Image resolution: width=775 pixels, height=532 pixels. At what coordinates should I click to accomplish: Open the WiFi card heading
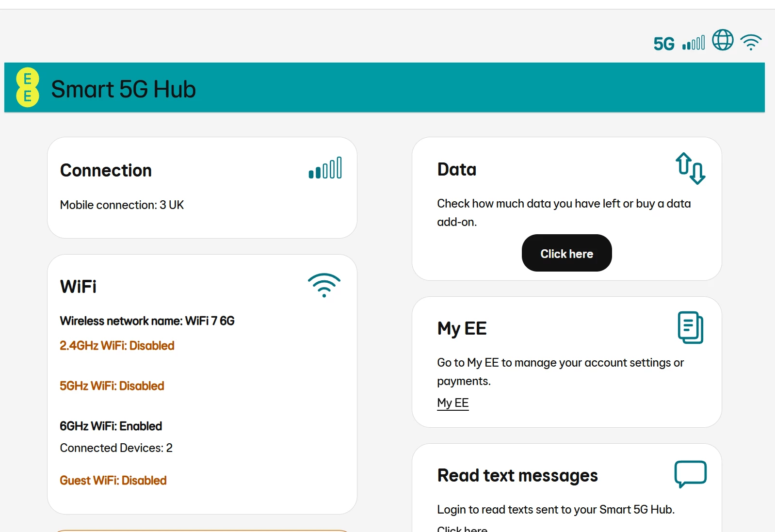[78, 287]
